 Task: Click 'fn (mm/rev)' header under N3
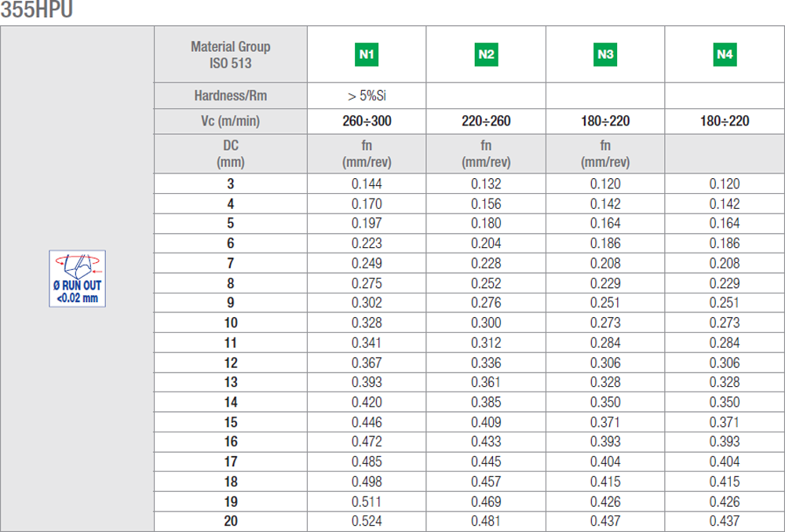pyautogui.click(x=605, y=154)
